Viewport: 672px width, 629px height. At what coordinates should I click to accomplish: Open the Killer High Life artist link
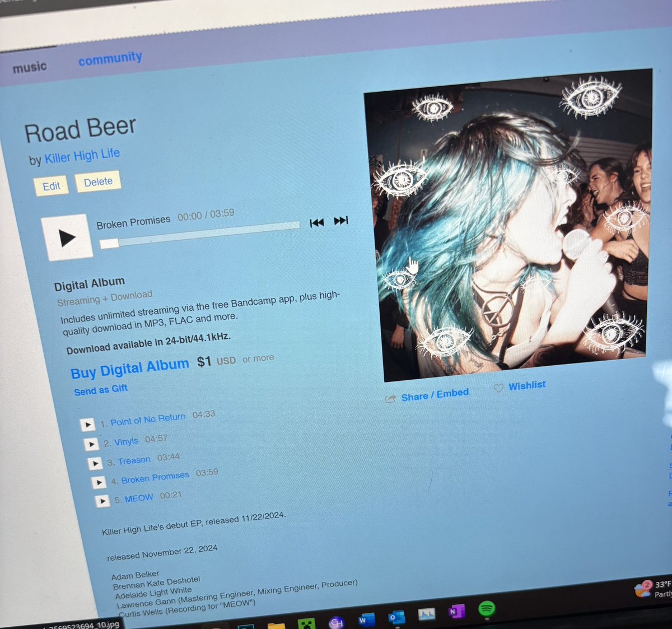[82, 156]
